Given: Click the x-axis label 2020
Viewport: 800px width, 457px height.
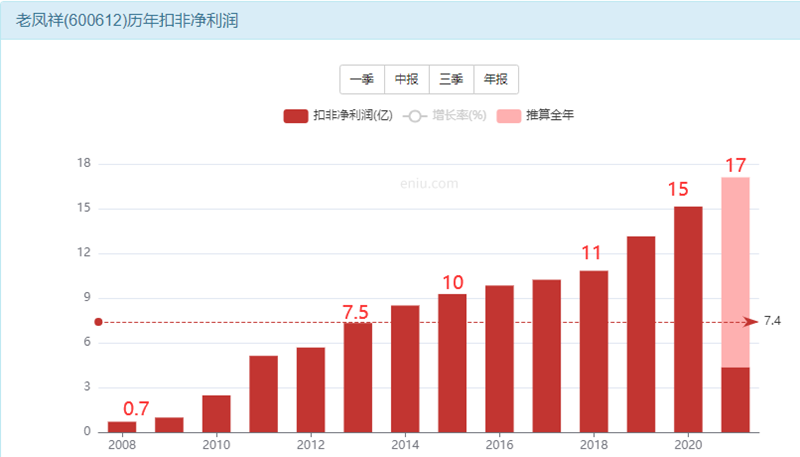Looking at the screenshot, I should (x=688, y=445).
